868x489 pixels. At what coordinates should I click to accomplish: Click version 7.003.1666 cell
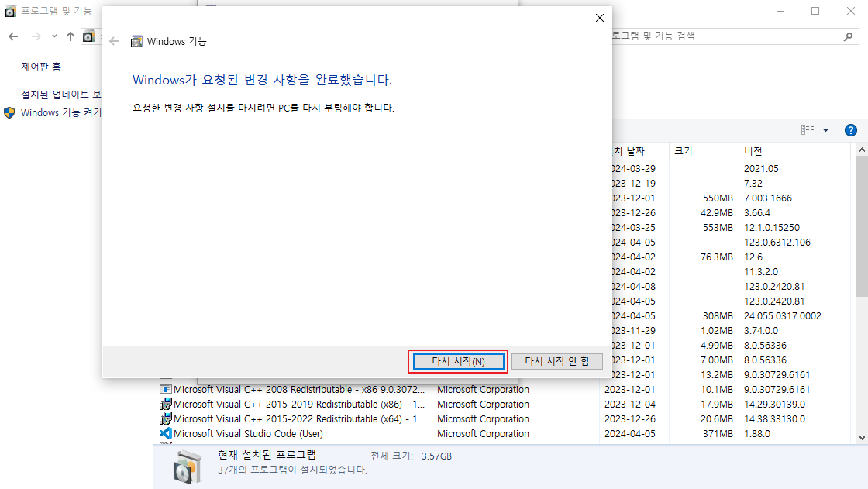coord(768,198)
